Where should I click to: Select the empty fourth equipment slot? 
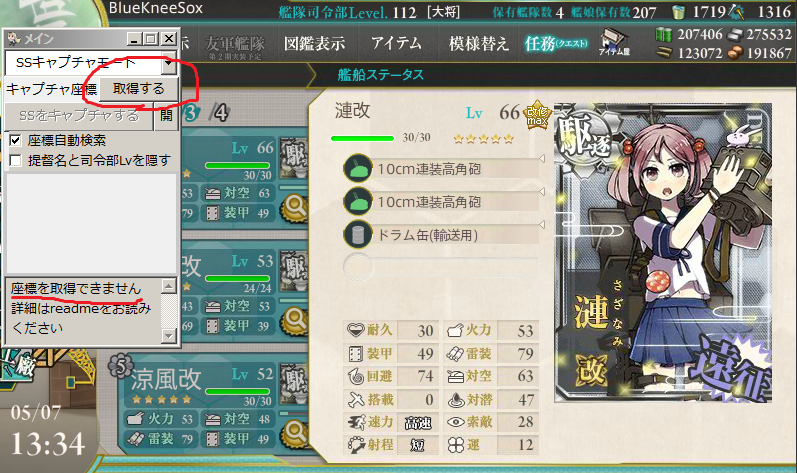pos(440,266)
